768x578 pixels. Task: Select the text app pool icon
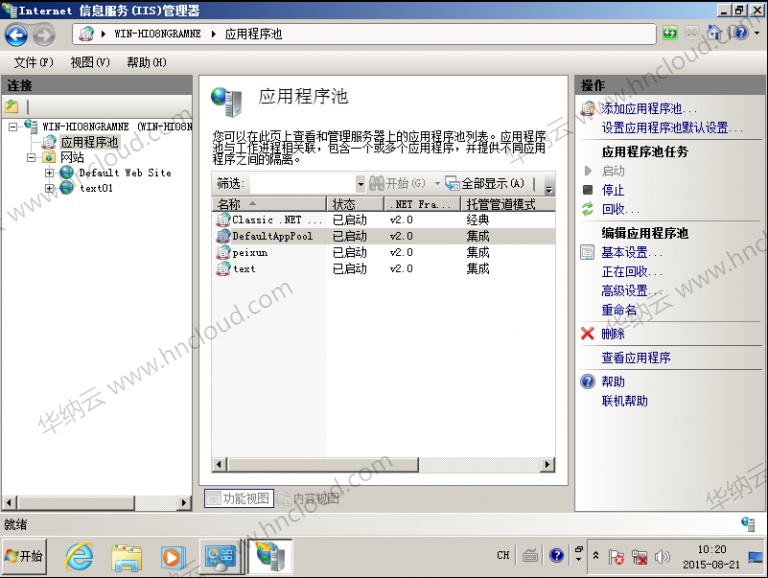pos(223,268)
